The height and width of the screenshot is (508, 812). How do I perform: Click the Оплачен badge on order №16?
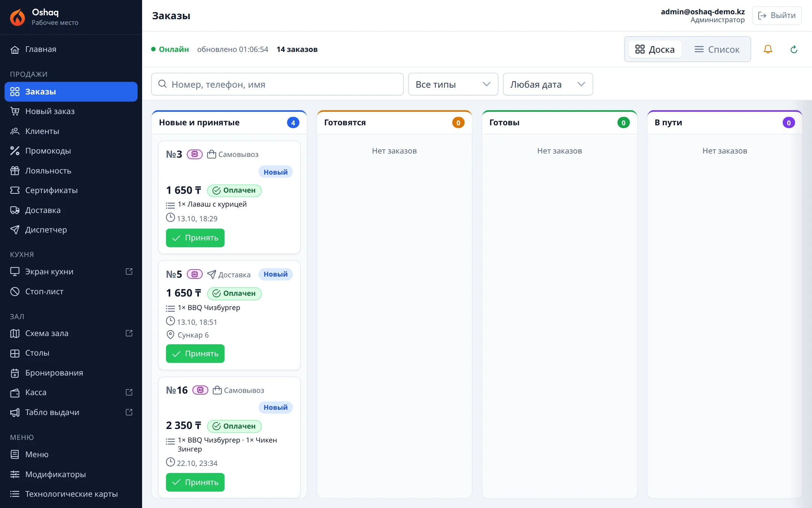pos(234,426)
